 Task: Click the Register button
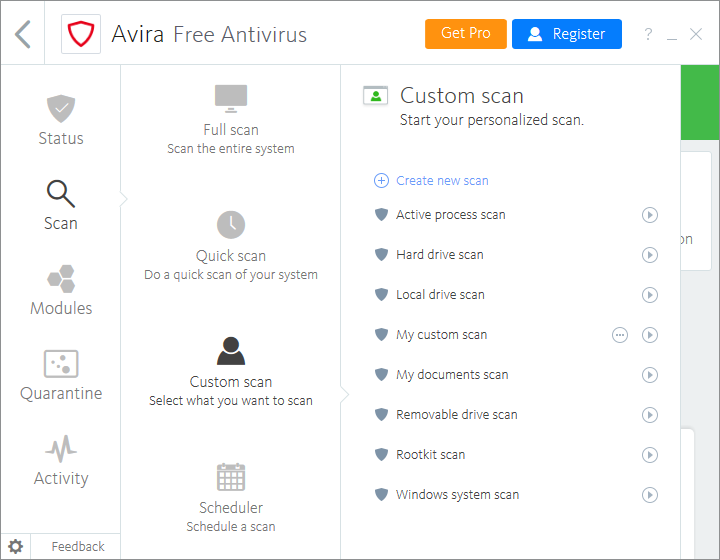coord(566,34)
